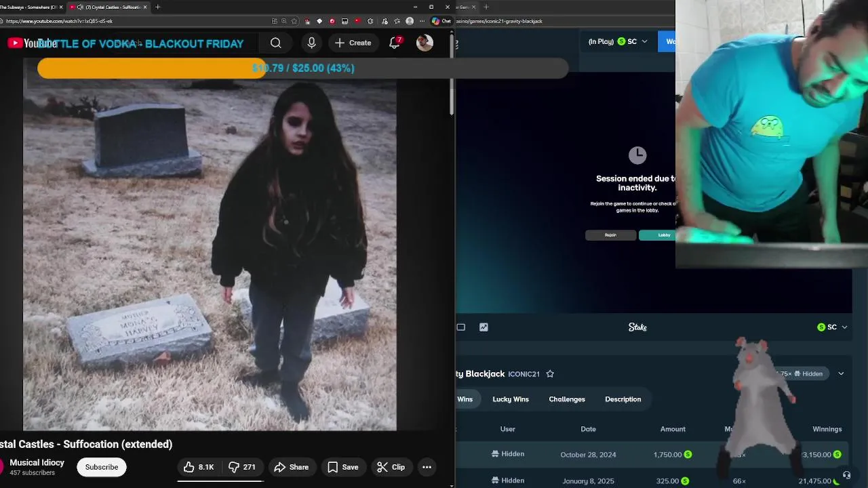Subscribe to Musical Idiocy channel
Viewport: 868px width, 488px height.
(102, 467)
